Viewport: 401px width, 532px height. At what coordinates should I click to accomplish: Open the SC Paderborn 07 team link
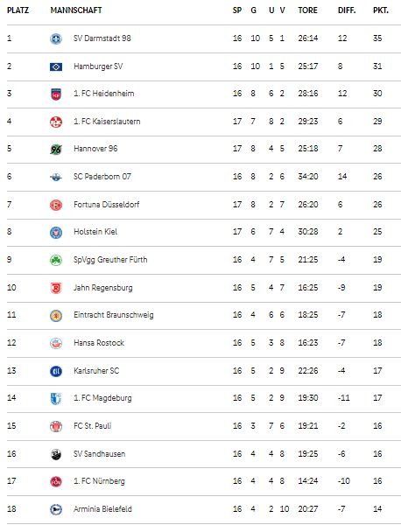click(x=102, y=177)
